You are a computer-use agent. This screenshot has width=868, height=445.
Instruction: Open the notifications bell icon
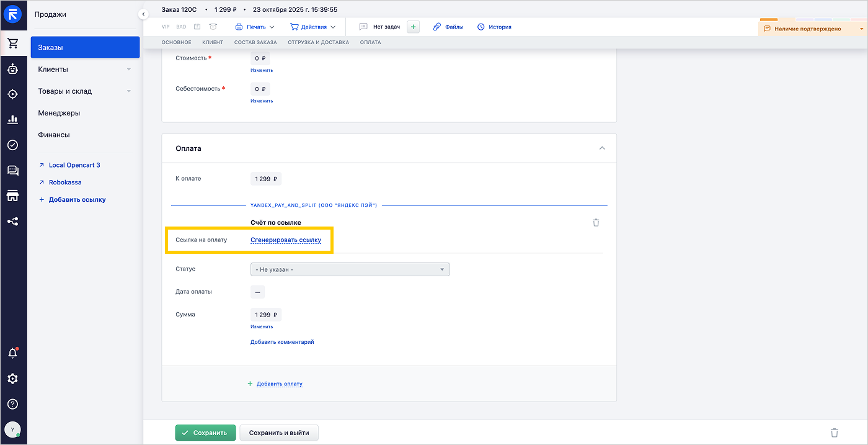tap(12, 353)
